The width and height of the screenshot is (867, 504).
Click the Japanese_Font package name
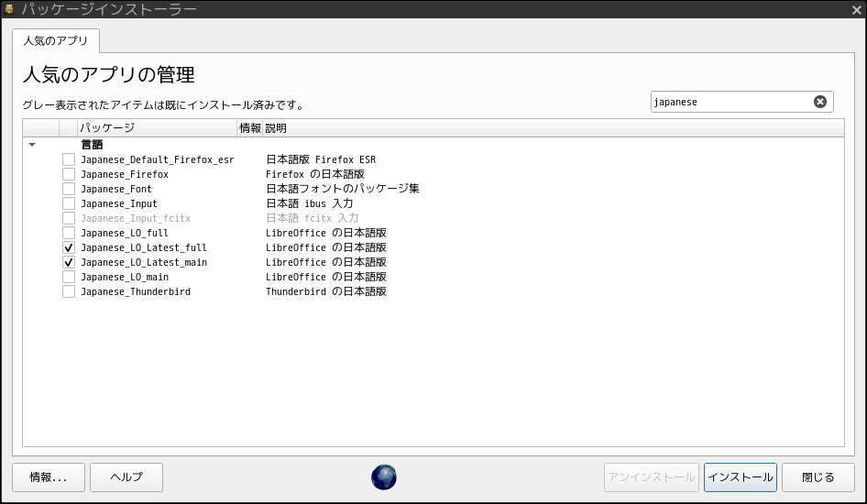coord(116,189)
